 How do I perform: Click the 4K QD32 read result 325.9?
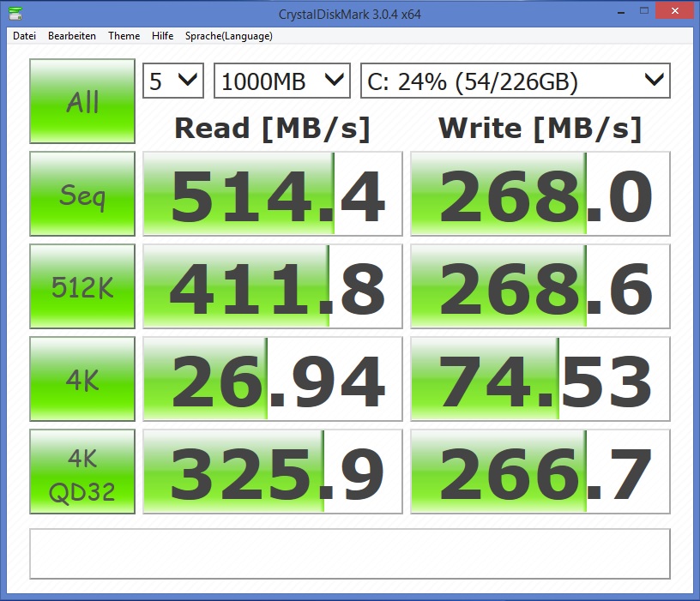point(272,472)
